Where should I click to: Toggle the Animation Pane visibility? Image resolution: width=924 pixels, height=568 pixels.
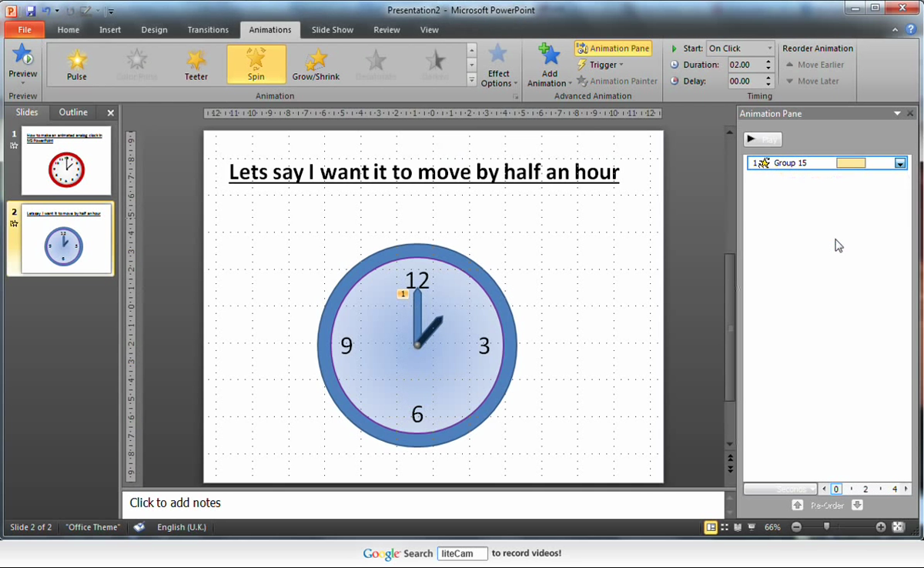pos(613,48)
